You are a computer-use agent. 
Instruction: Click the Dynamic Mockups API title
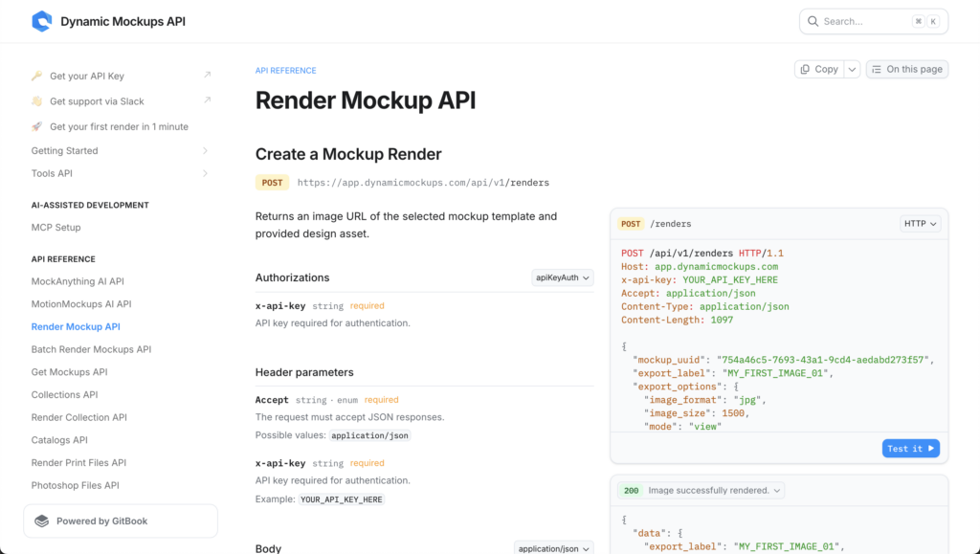pyautogui.click(x=123, y=21)
